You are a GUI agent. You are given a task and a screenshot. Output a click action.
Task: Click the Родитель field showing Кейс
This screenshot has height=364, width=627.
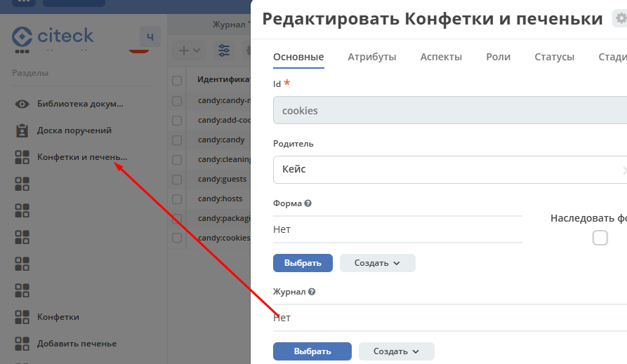click(442, 169)
